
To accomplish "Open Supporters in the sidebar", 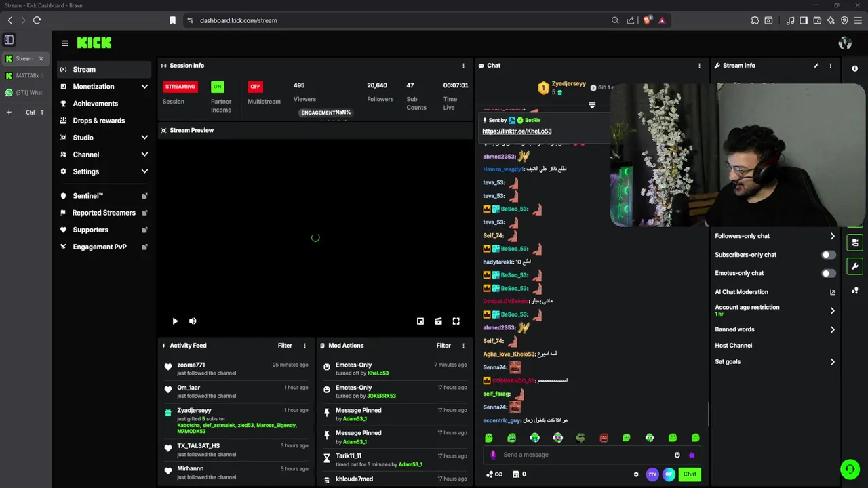I will coord(103,230).
